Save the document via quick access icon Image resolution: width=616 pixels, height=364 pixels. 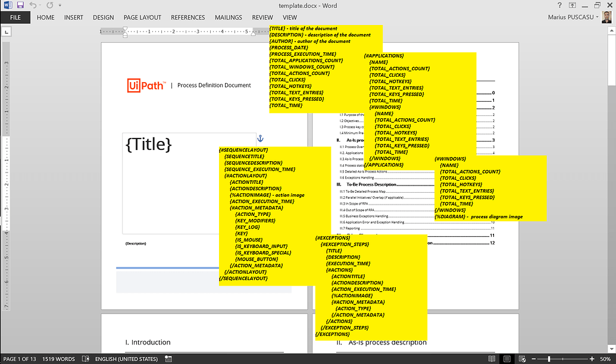pyautogui.click(x=20, y=5)
